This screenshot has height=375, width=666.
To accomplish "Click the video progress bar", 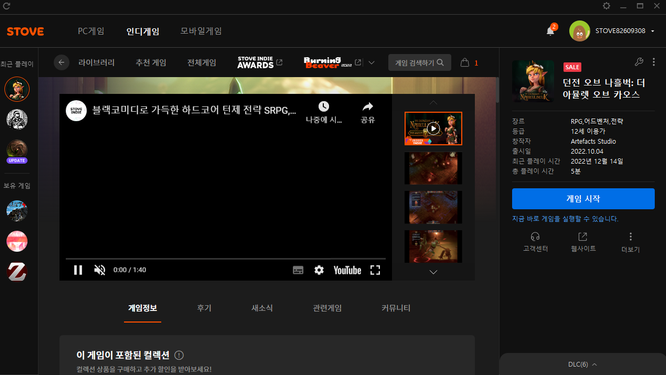I will (x=226, y=258).
